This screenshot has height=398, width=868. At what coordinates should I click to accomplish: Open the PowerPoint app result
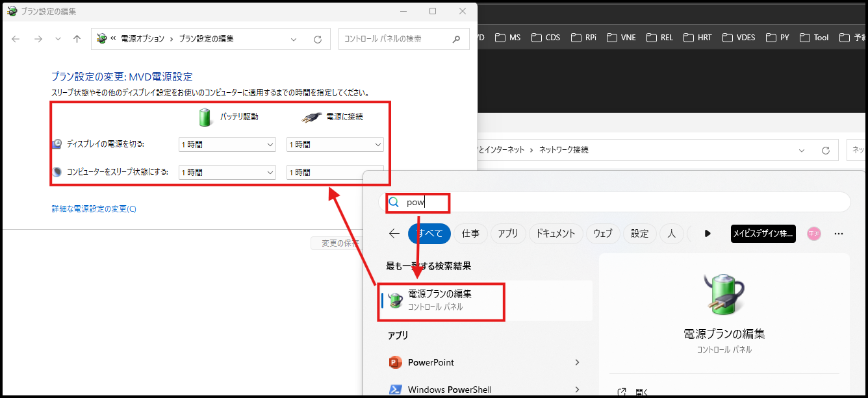pyautogui.click(x=431, y=362)
